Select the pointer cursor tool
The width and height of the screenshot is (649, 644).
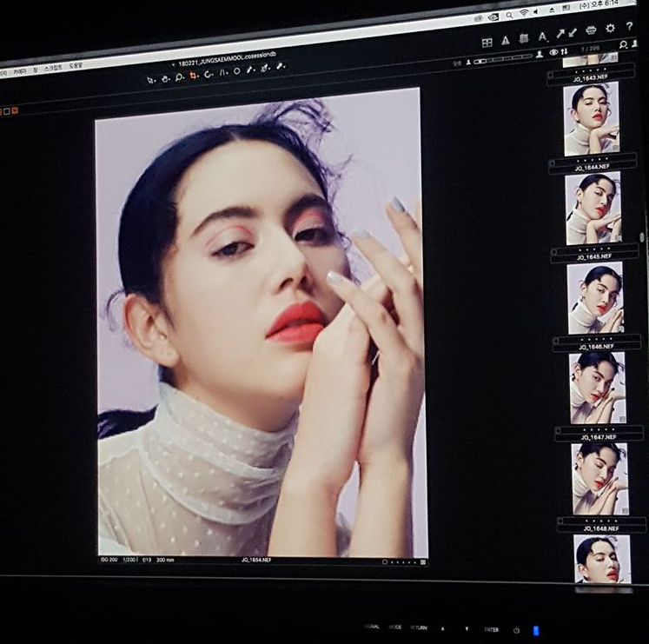click(150, 80)
